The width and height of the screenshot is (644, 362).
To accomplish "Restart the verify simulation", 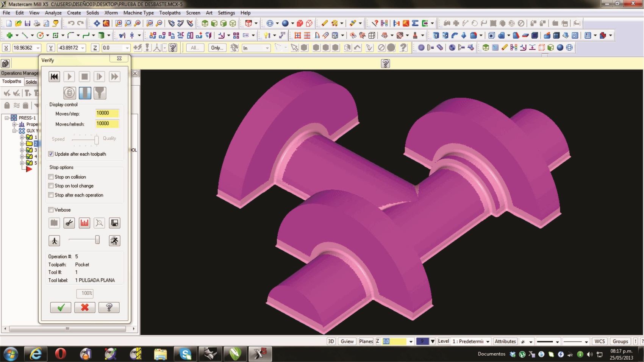I will point(54,76).
